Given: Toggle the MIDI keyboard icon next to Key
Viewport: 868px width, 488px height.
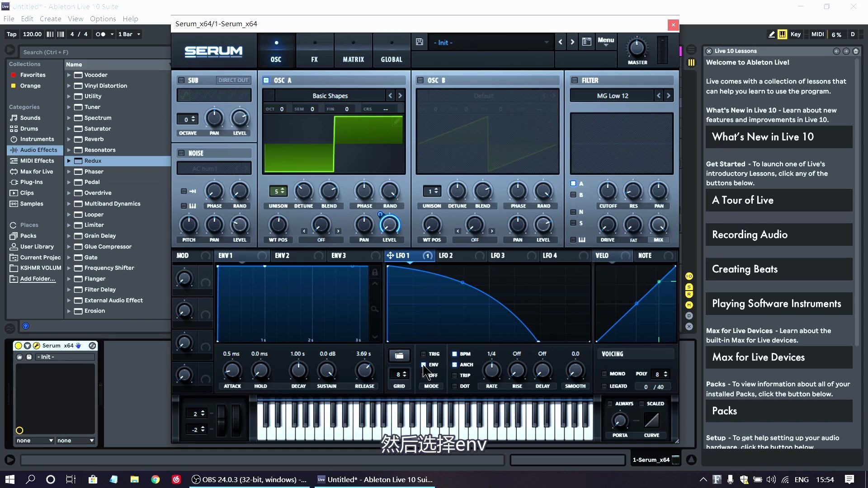Looking at the screenshot, I should pos(782,34).
